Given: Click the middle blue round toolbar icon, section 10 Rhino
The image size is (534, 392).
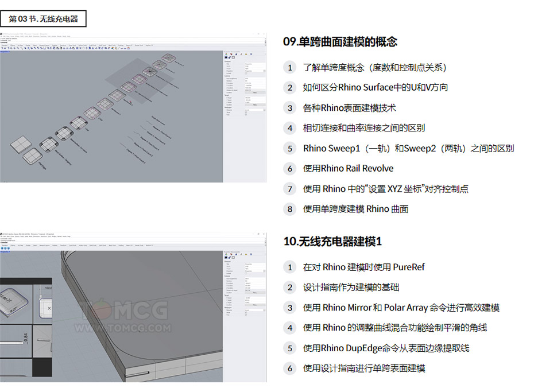Looking at the screenshot, I should [5, 249].
